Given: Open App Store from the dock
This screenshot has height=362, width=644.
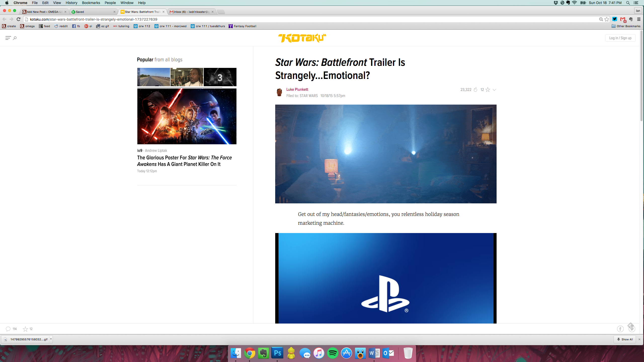Looking at the screenshot, I should pos(346,353).
